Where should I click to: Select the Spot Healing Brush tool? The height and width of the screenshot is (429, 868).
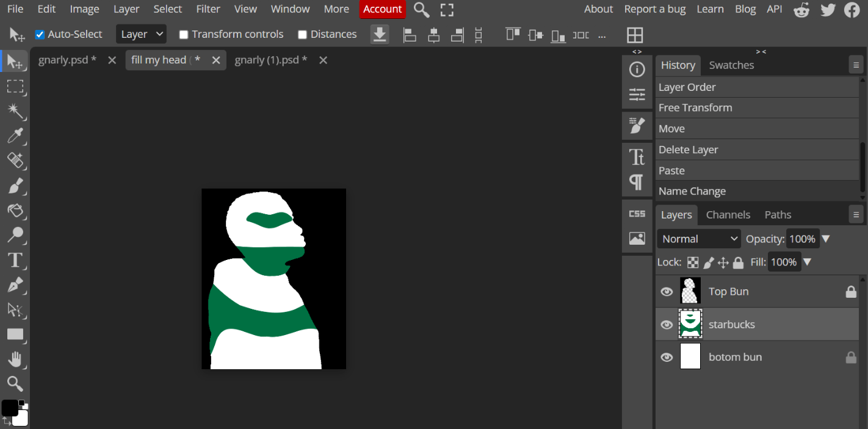pos(15,160)
